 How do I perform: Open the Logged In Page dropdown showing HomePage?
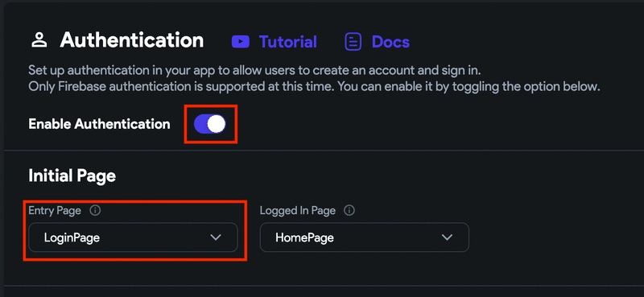click(365, 237)
